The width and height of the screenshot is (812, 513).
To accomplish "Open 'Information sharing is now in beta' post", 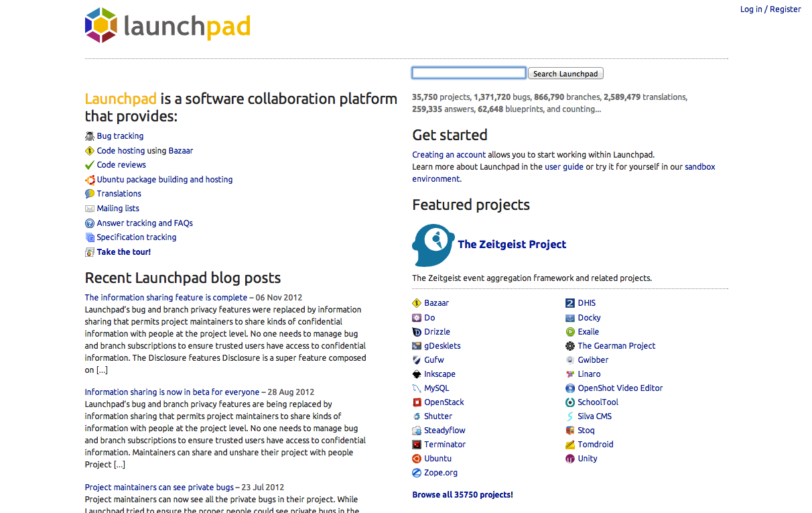I will [172, 392].
